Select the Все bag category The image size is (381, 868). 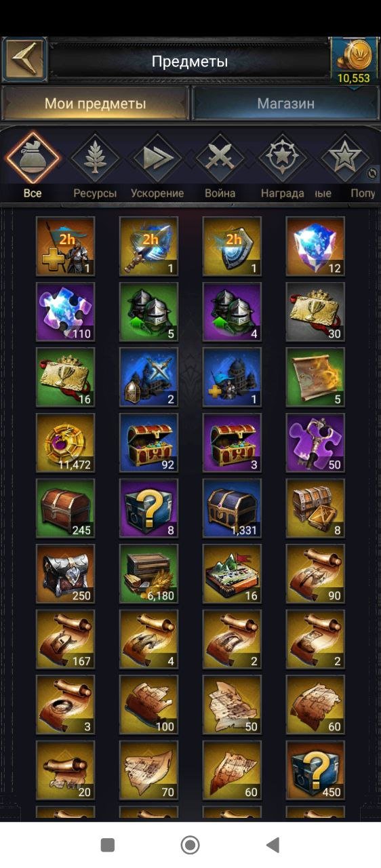point(33,166)
